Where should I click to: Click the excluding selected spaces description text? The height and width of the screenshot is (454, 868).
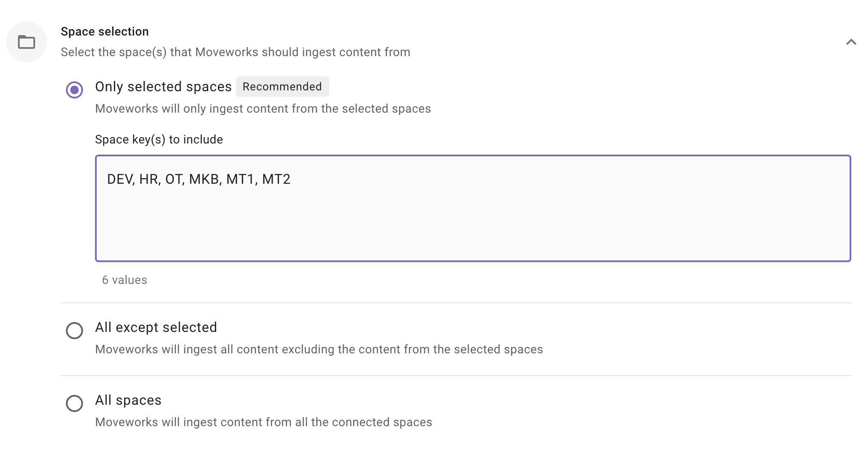pos(319,349)
